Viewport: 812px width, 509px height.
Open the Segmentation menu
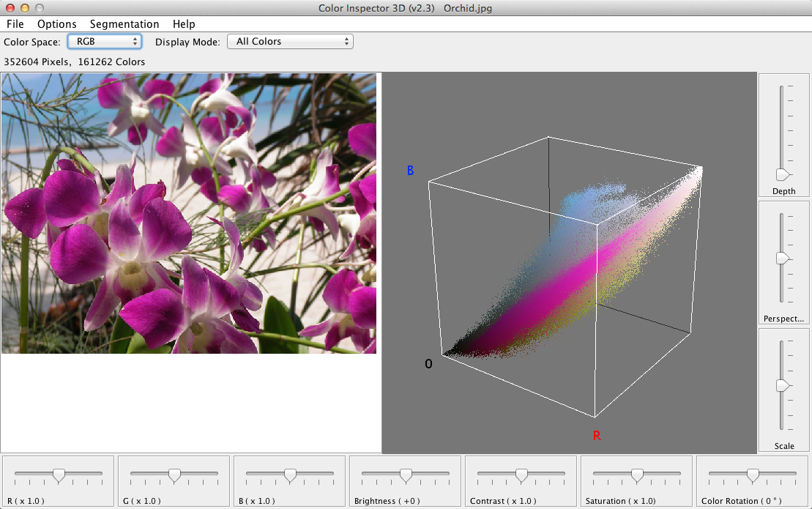point(124,24)
